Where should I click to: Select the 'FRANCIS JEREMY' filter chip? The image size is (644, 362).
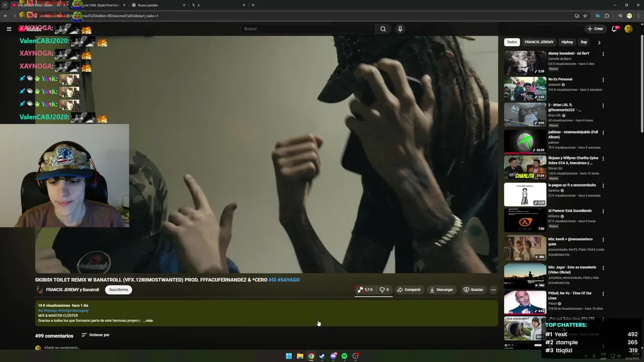539,42
